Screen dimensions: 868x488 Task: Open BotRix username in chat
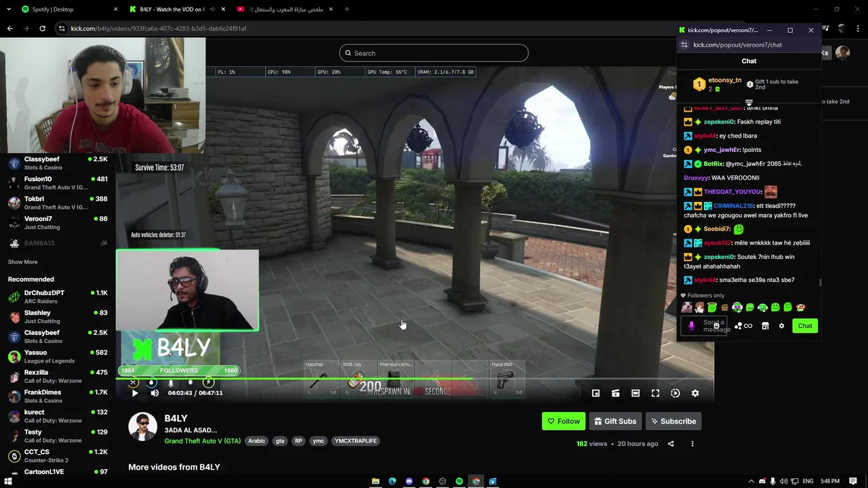tap(713, 164)
